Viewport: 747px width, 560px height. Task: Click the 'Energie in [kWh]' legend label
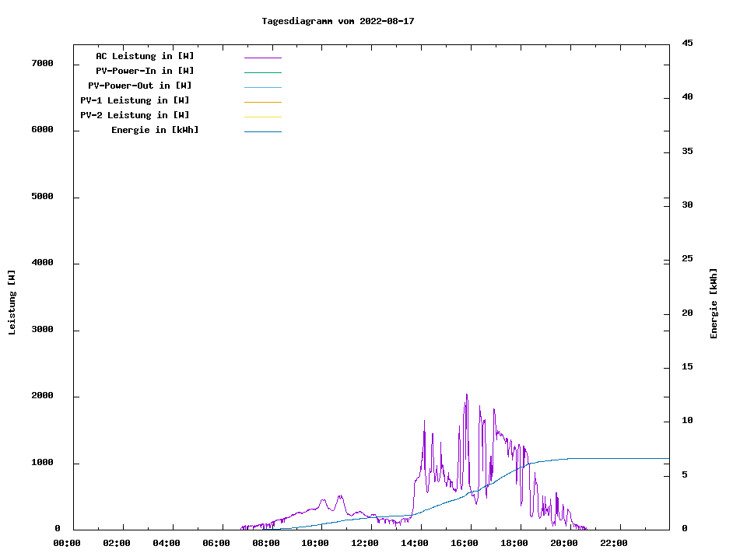point(155,130)
